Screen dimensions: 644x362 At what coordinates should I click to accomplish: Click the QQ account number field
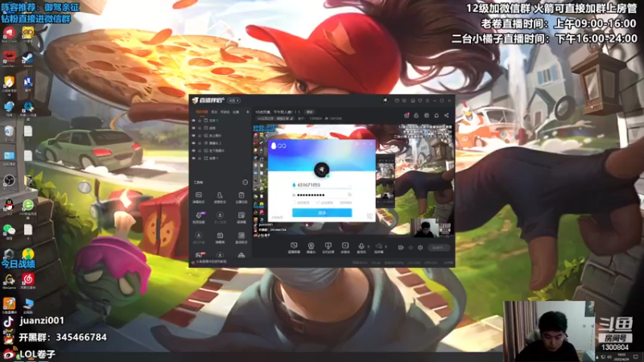click(x=322, y=185)
